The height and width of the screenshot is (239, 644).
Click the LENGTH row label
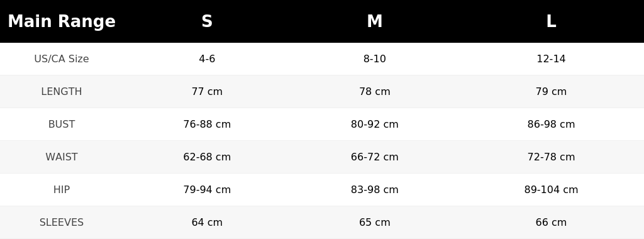62,92
